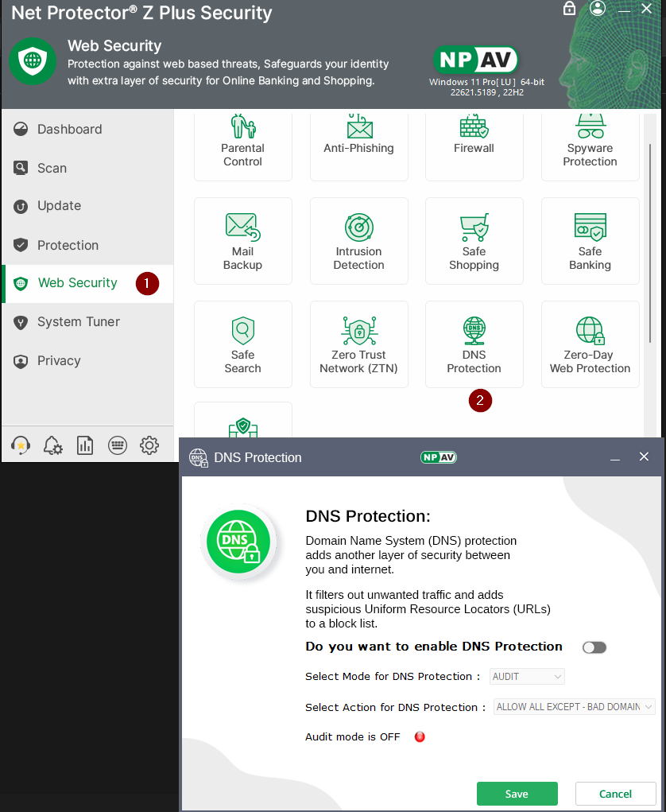
Task: Enable the DNS Protection toggle switch
Action: point(594,647)
